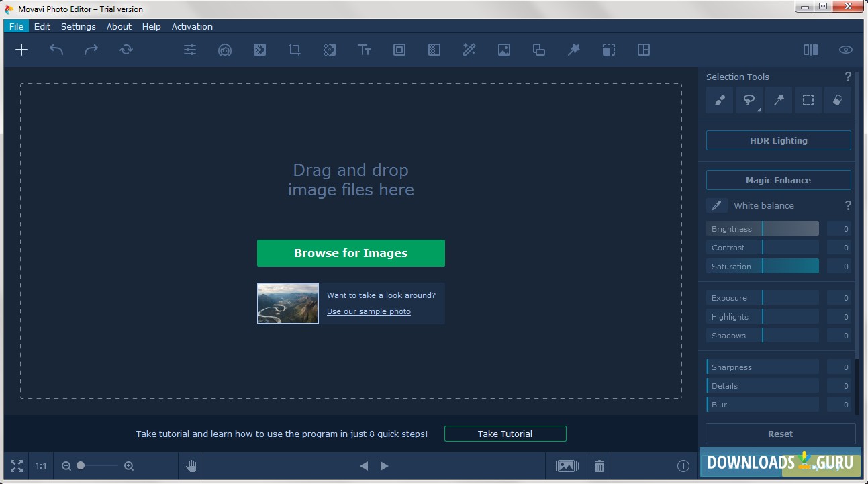The width and height of the screenshot is (868, 484).
Task: Click the pushpin icon in the toolbar
Action: coord(574,50)
